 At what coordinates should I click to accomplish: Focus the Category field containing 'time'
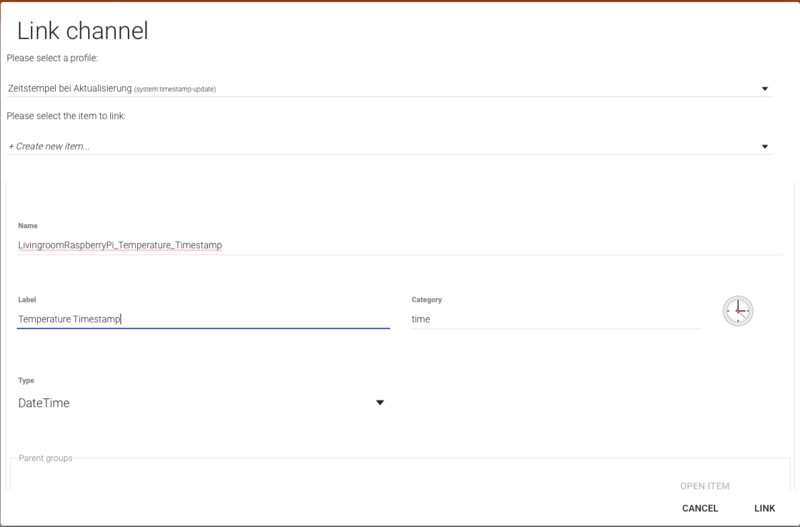pos(555,319)
